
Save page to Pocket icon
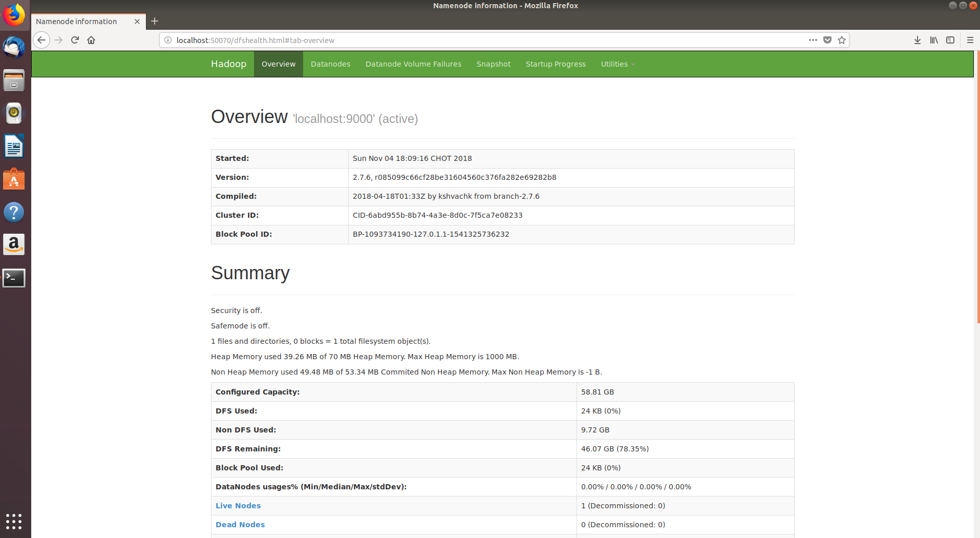pos(827,40)
